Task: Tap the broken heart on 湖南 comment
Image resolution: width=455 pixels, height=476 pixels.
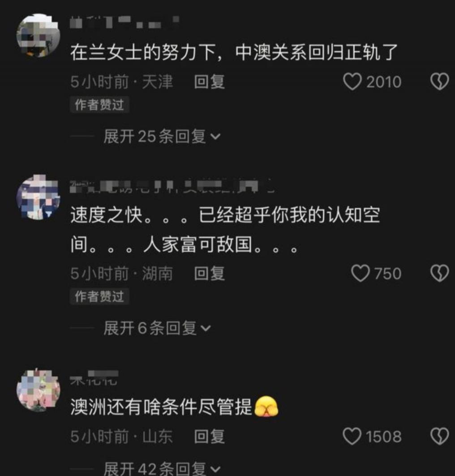Action: click(x=439, y=273)
